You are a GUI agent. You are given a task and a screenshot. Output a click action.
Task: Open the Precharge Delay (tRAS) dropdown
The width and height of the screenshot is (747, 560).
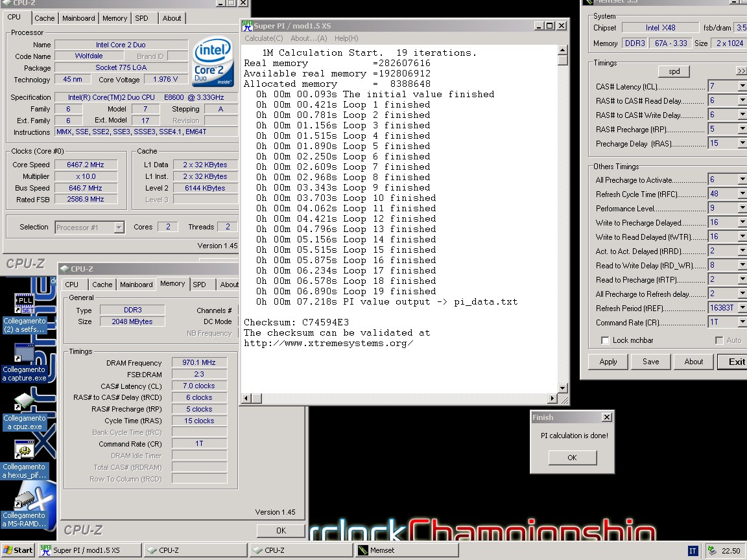[x=742, y=143]
